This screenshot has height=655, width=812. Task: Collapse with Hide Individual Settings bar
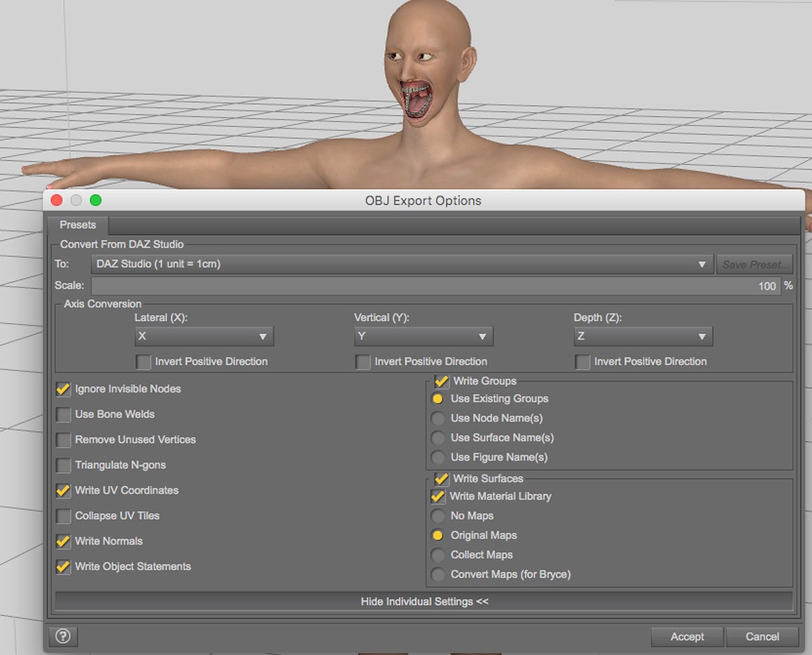pyautogui.click(x=424, y=601)
